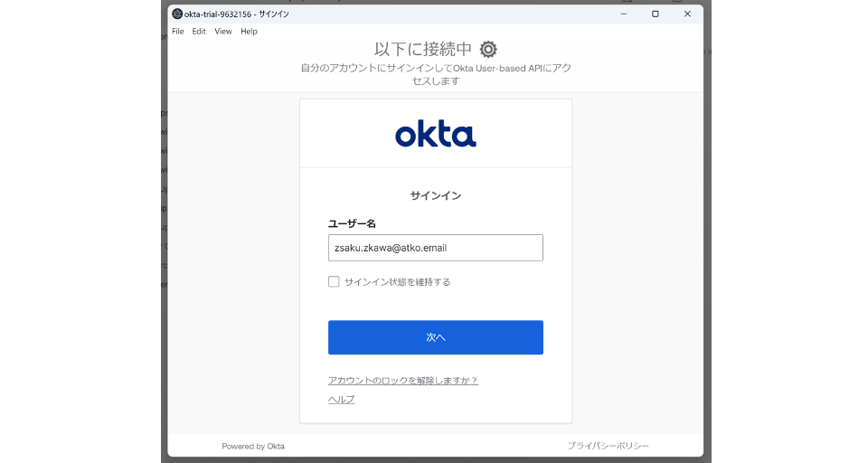Click the サインイン heading in the card
Screen dimensions: 868x463
pyautogui.click(x=435, y=195)
